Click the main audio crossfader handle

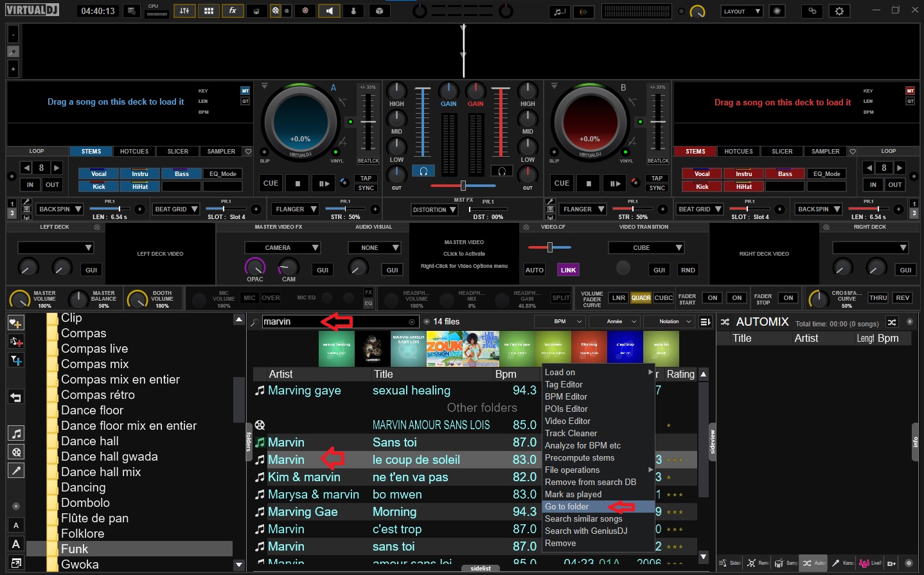pos(463,185)
